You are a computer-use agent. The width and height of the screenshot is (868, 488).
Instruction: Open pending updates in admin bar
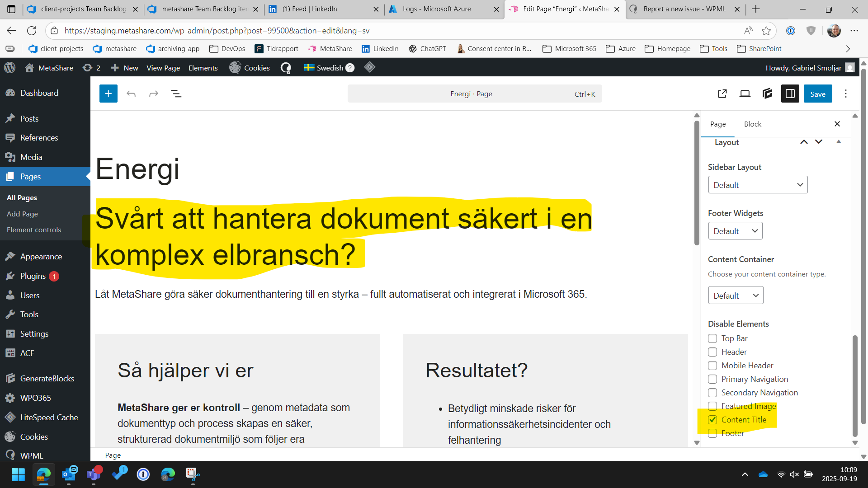click(91, 68)
